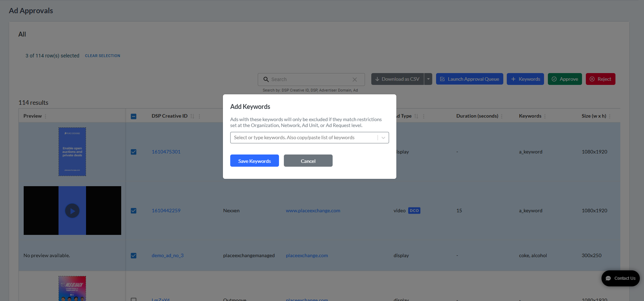
Task: Clear the search field with X icon
Action: coord(355,79)
